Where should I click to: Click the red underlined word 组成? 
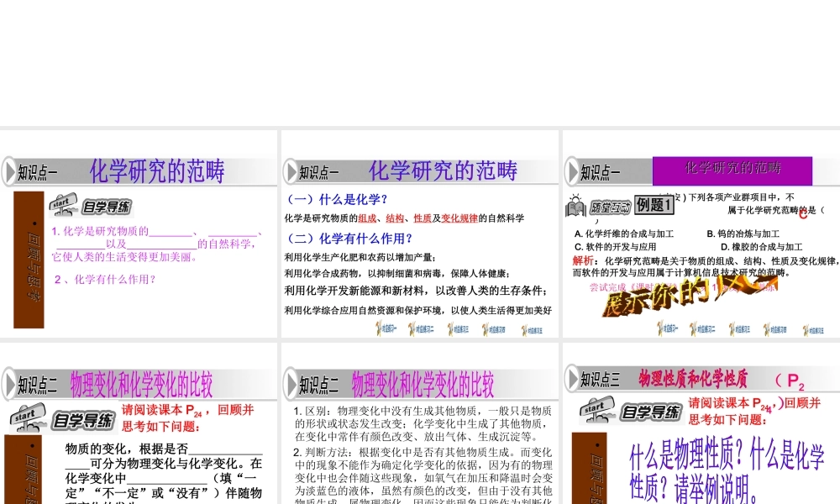[368, 218]
